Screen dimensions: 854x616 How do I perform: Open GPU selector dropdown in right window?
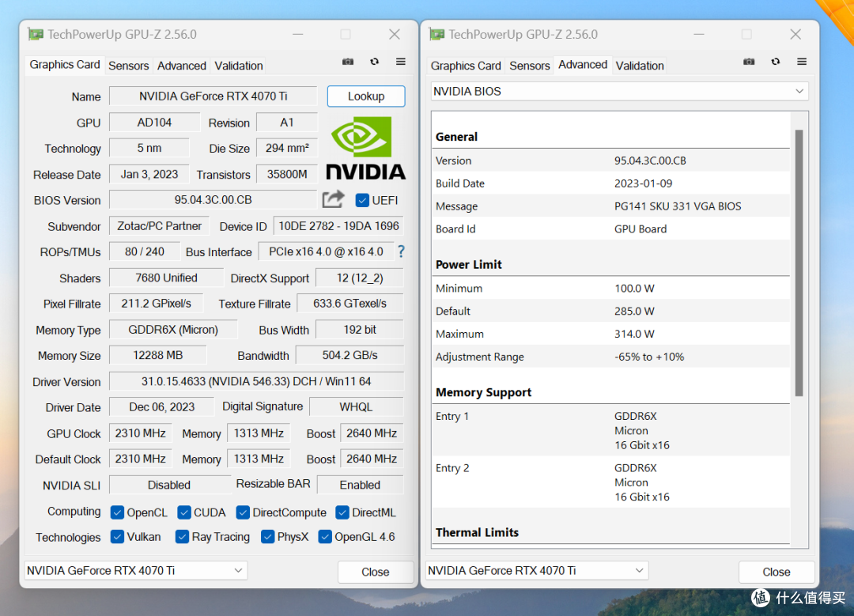pyautogui.click(x=536, y=570)
